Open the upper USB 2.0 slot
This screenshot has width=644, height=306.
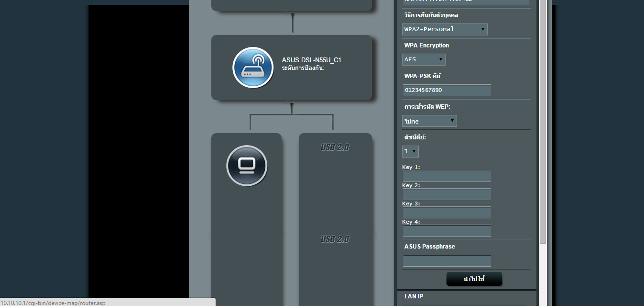335,147
